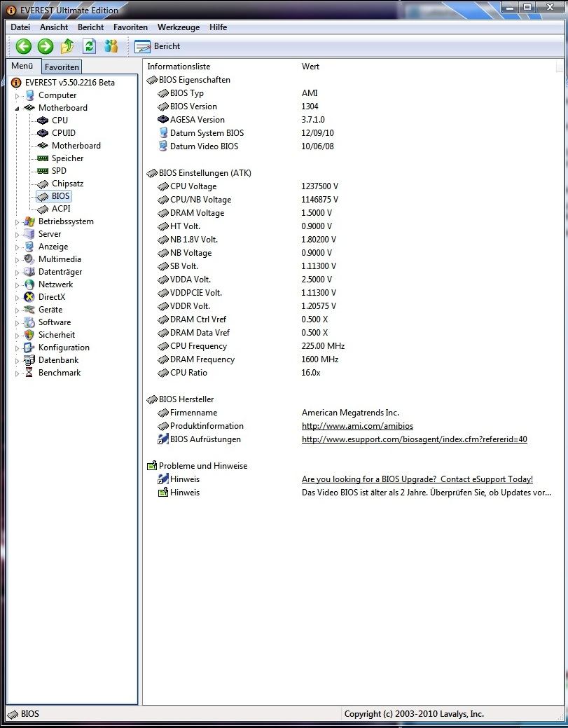Click the Anzeige monitor icon

coord(29,247)
